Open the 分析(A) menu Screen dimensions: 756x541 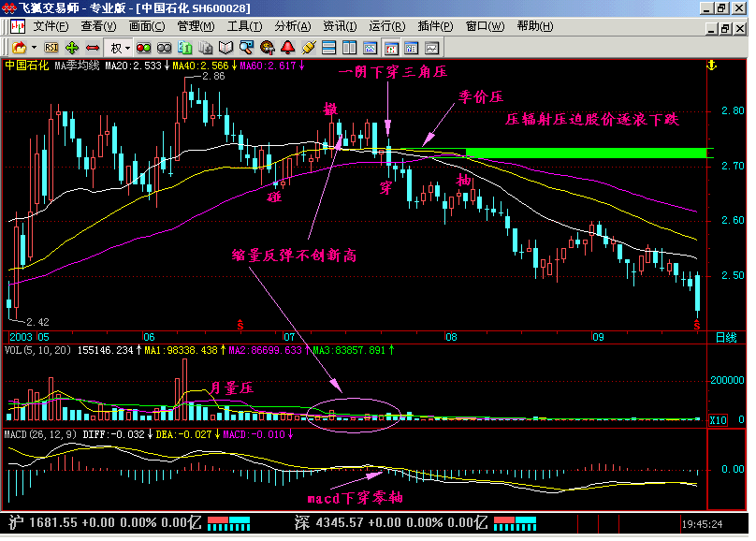click(293, 26)
